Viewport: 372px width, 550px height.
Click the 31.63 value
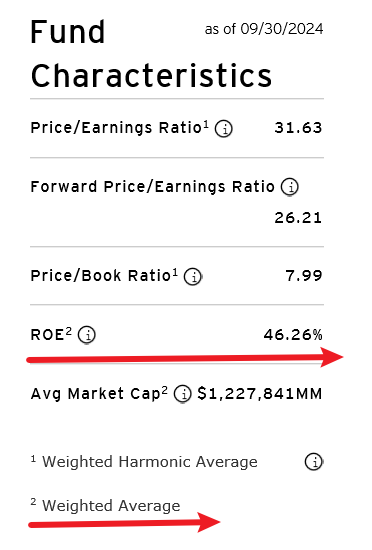298,128
